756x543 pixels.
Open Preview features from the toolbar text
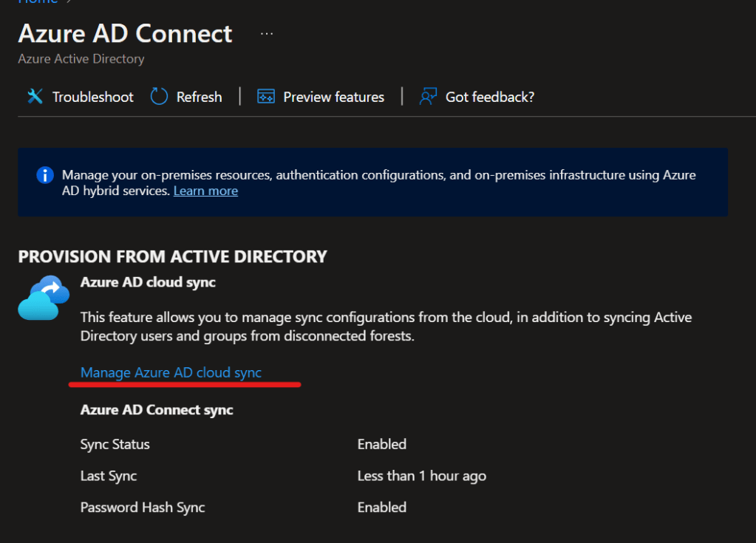click(x=333, y=97)
